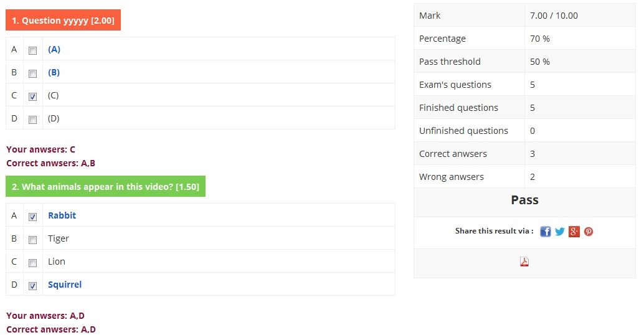Share result on Pinterest
Viewport: 644px width, 335px height.
pos(589,232)
